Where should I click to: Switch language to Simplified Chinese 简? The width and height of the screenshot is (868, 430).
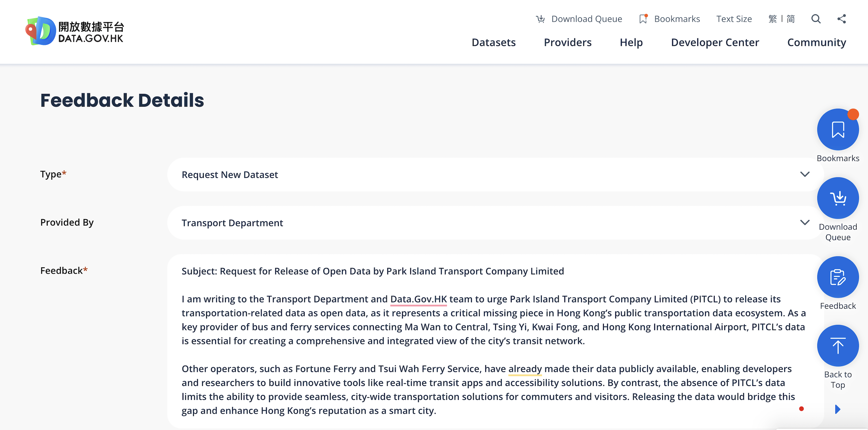pyautogui.click(x=791, y=19)
